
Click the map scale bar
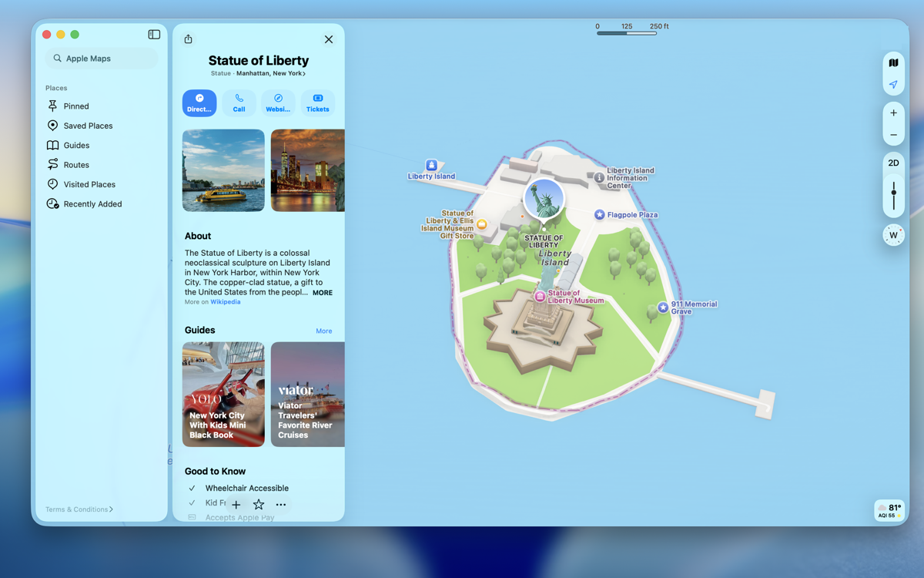(627, 33)
